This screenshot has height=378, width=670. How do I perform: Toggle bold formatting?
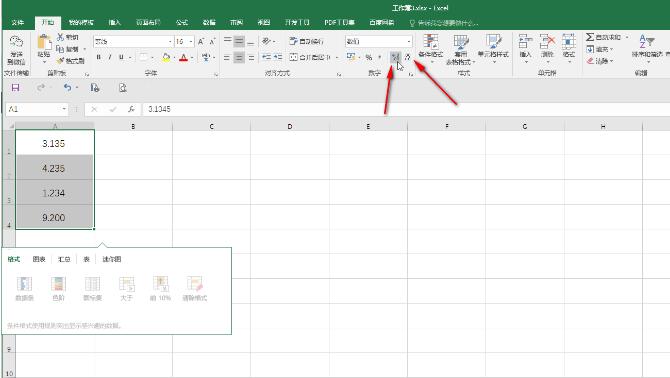tap(99, 57)
